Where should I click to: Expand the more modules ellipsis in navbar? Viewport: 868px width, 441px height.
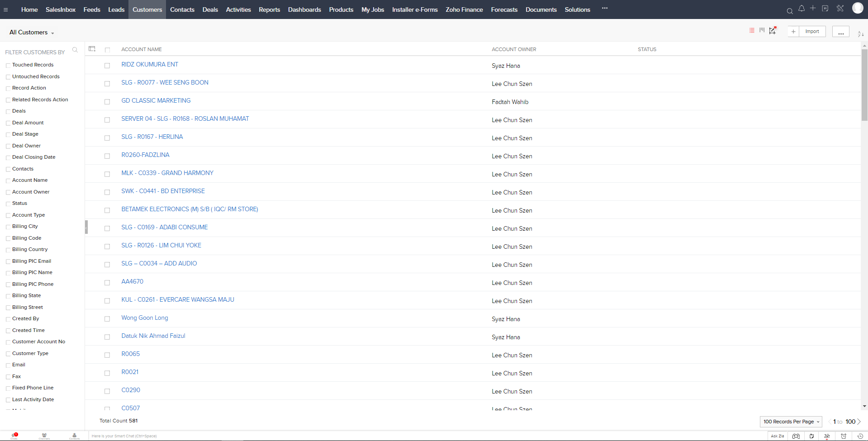pyautogui.click(x=604, y=9)
